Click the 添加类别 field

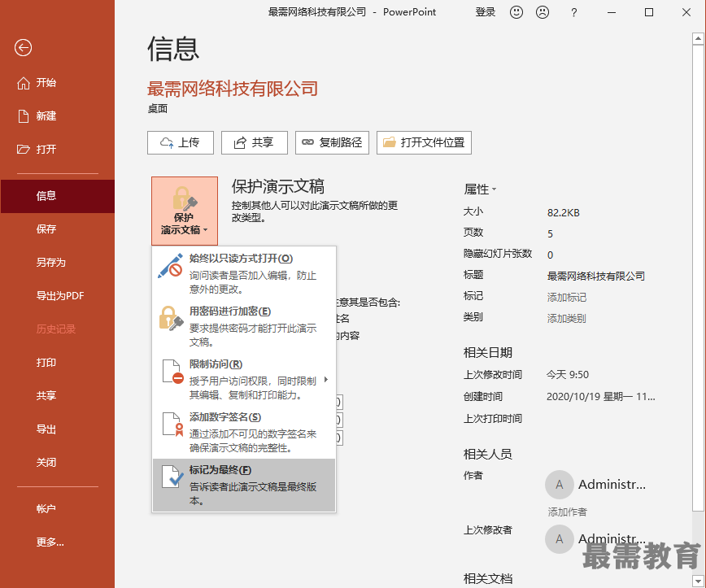[566, 318]
